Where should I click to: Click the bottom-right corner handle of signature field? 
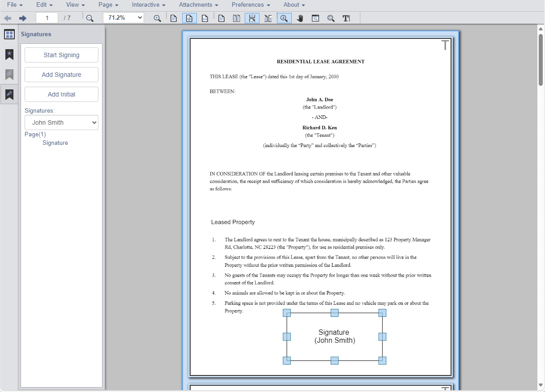point(383,361)
